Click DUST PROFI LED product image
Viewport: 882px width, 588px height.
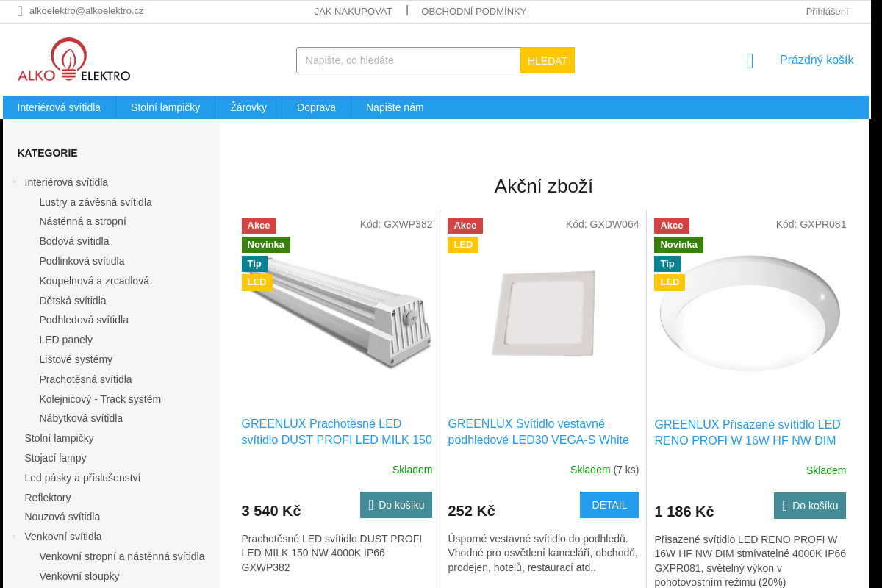337,312
